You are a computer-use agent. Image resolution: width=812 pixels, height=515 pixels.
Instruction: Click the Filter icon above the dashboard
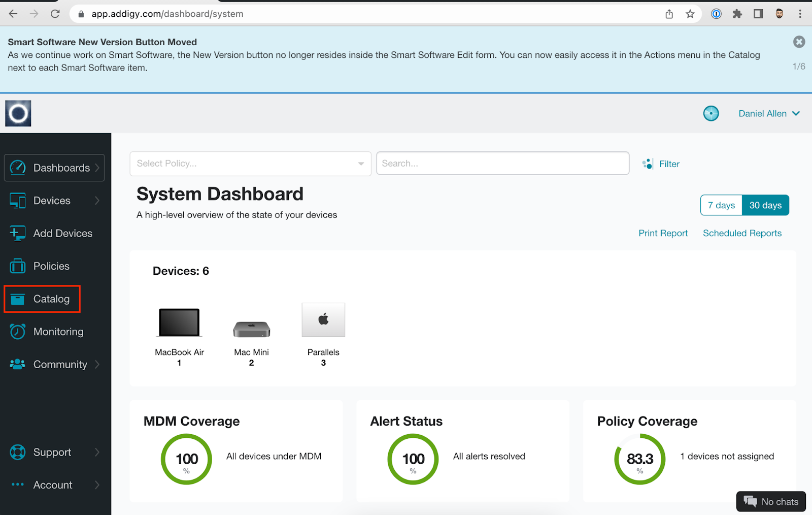[648, 164]
